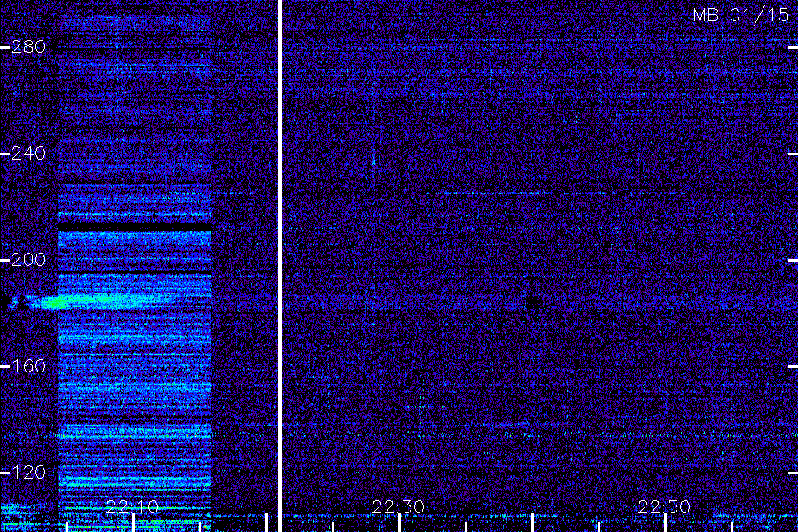Click the MB 01/15 header label
The width and height of the screenshot is (798, 532).
click(741, 15)
